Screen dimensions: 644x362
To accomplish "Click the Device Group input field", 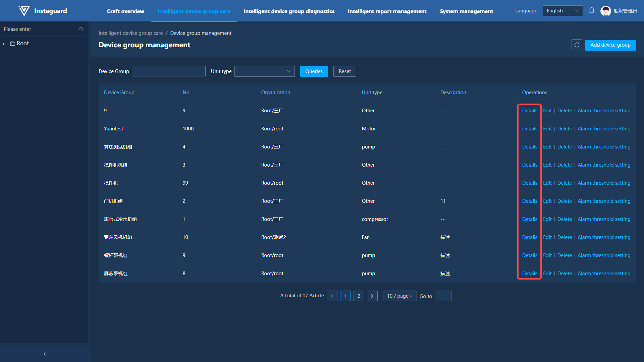I will click(168, 71).
